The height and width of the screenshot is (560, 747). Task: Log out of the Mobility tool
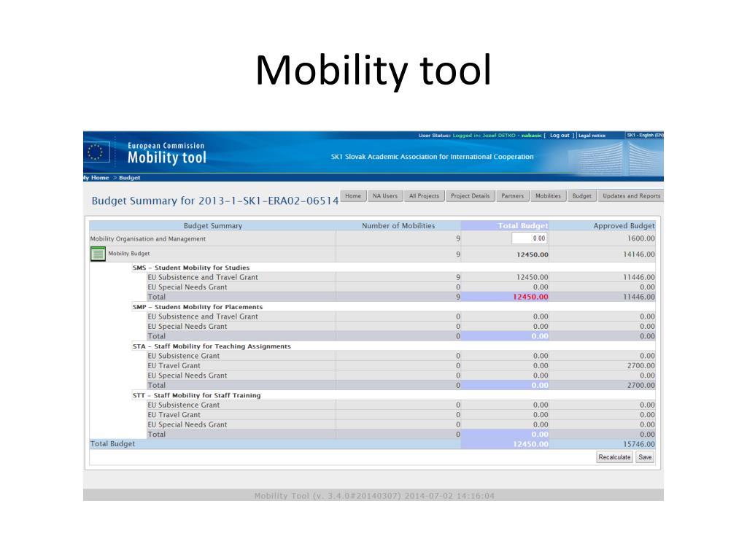[x=560, y=135]
